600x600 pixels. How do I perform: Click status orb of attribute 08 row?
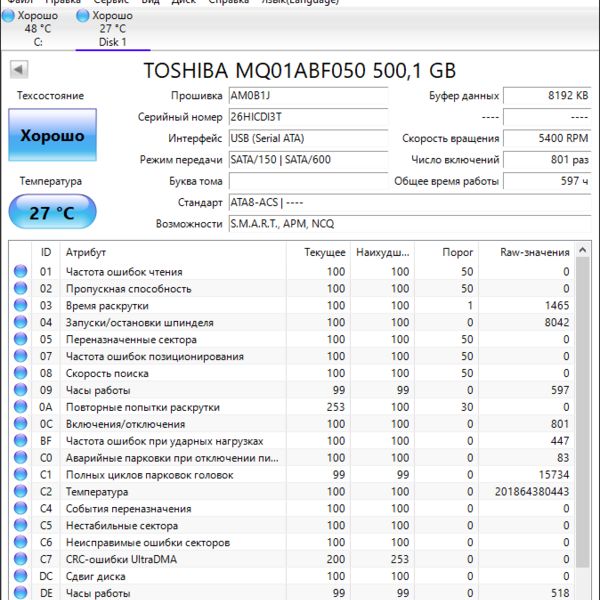[x=21, y=373]
